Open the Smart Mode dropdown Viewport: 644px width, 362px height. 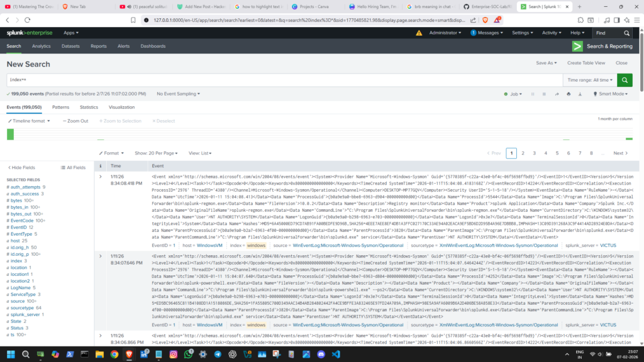tap(612, 94)
